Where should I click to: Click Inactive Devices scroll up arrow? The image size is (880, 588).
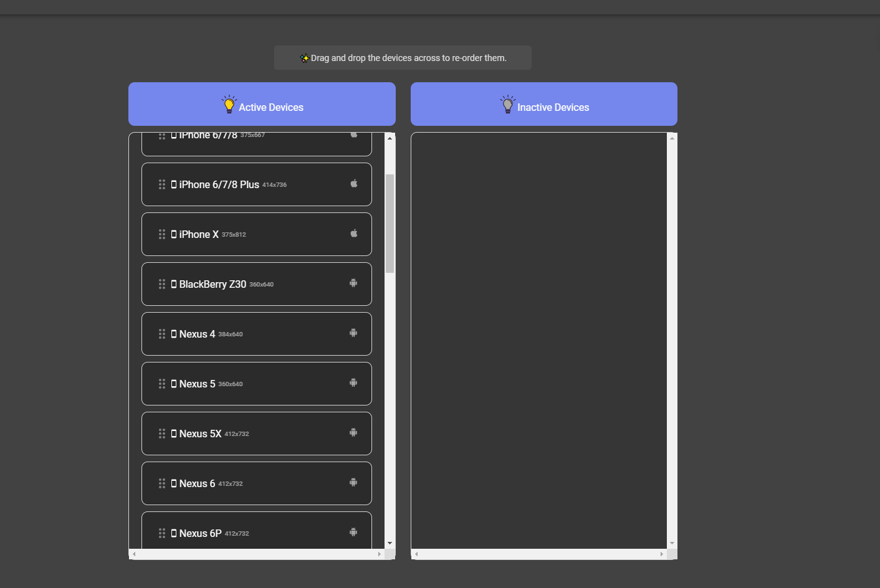[x=672, y=138]
